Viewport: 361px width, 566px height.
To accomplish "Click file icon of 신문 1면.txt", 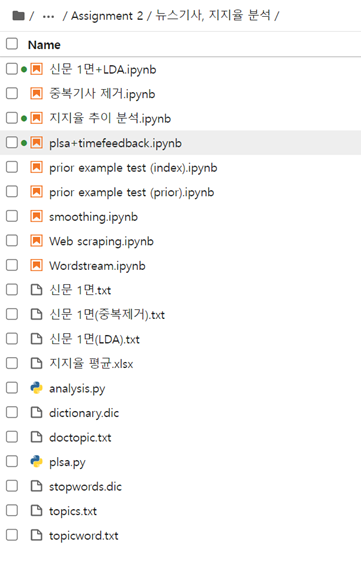I will 36,290.
